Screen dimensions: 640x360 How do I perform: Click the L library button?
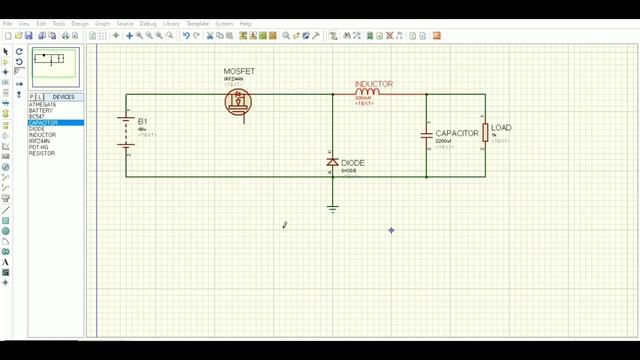[40, 97]
